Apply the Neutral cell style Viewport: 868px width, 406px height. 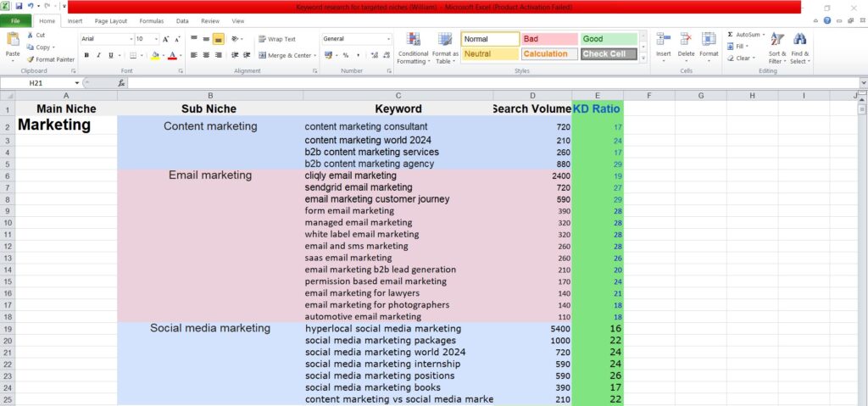coord(491,53)
